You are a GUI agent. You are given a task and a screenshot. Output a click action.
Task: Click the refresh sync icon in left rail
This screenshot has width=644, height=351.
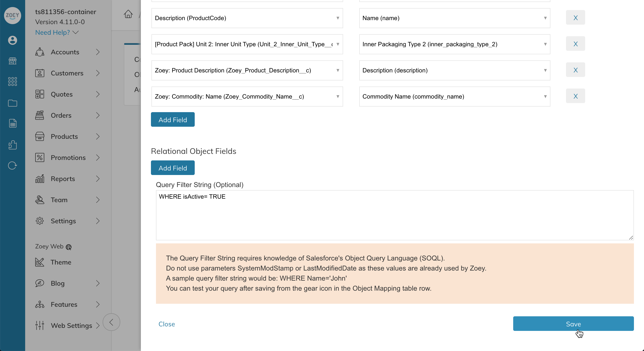click(12, 165)
